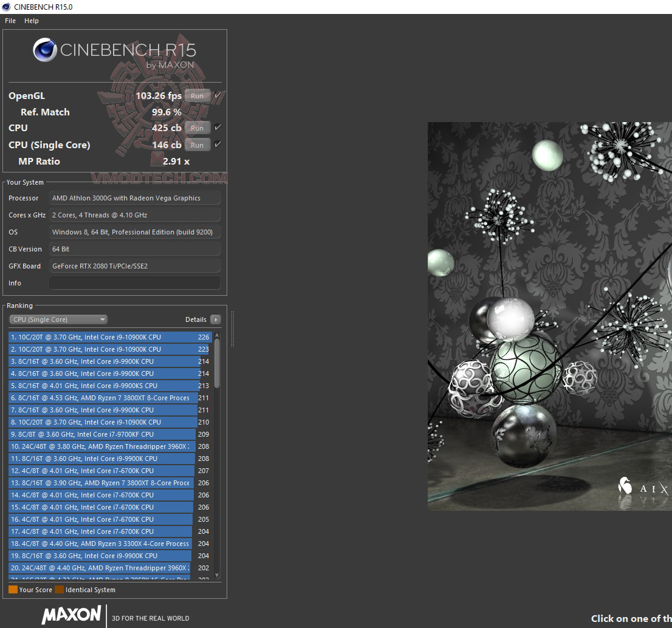Run the CPU (Single Core) benchmark
Image resolution: width=672 pixels, height=628 pixels.
pos(197,145)
